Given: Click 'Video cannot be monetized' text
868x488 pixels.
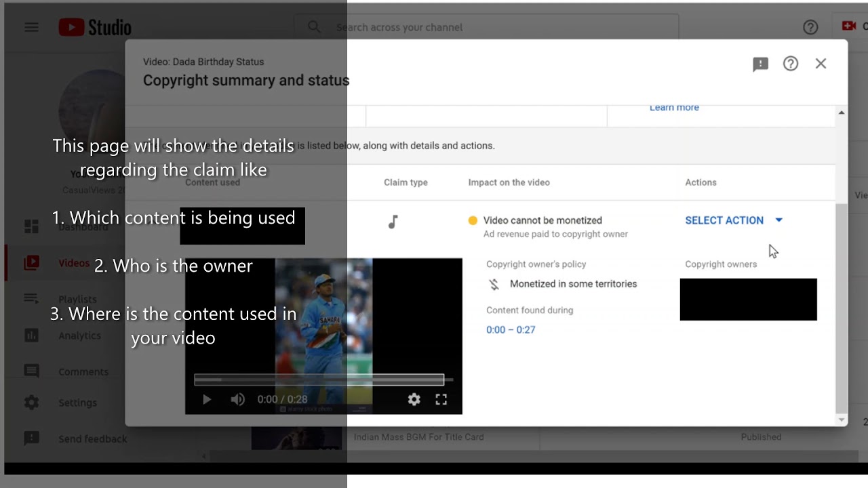Looking at the screenshot, I should pos(542,220).
